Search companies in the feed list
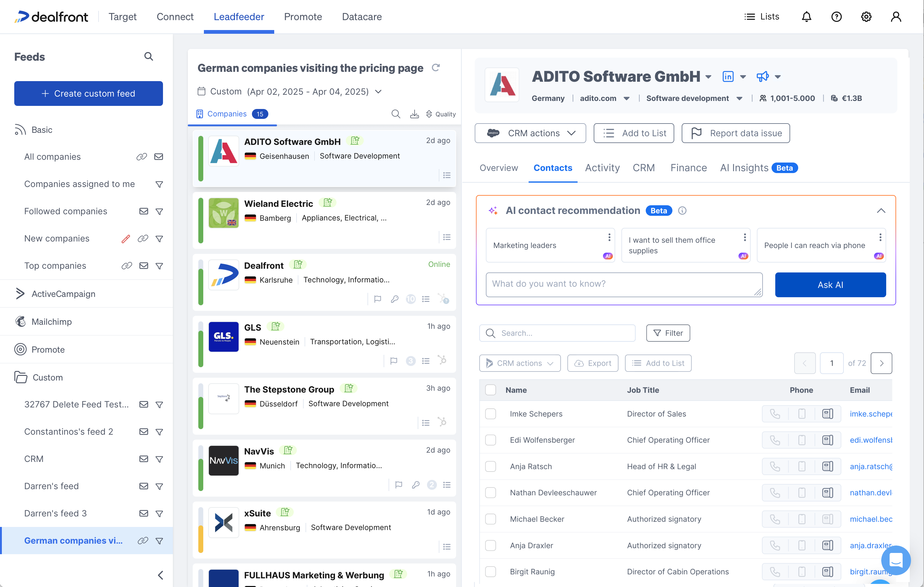 point(396,114)
